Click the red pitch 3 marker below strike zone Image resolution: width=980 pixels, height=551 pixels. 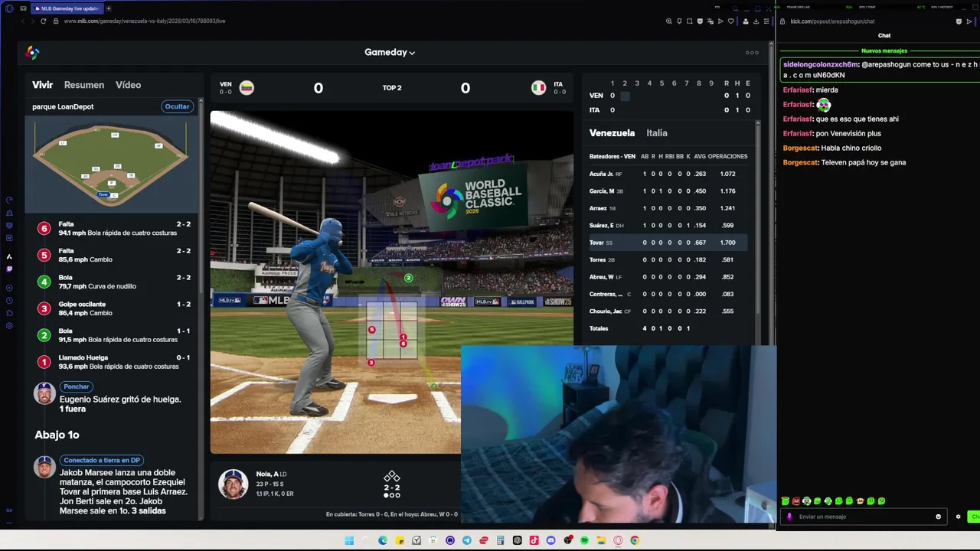371,363
